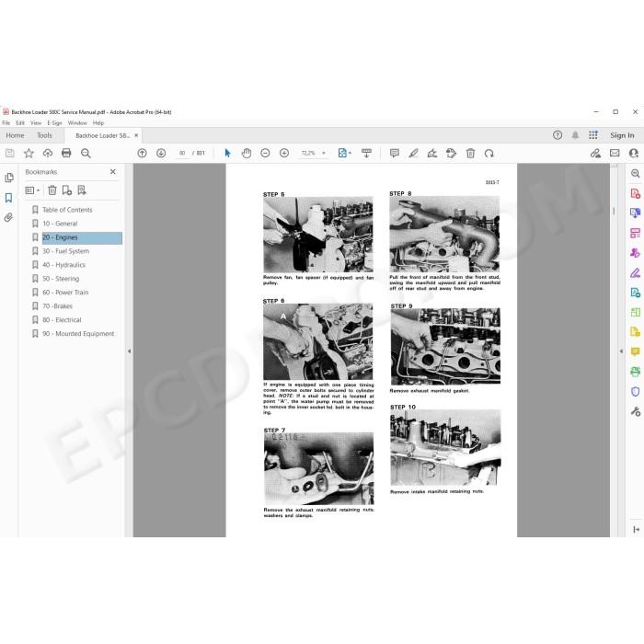Open the bookmarks options dropdown
This screenshot has height=644, width=644.
pyautogui.click(x=32, y=190)
